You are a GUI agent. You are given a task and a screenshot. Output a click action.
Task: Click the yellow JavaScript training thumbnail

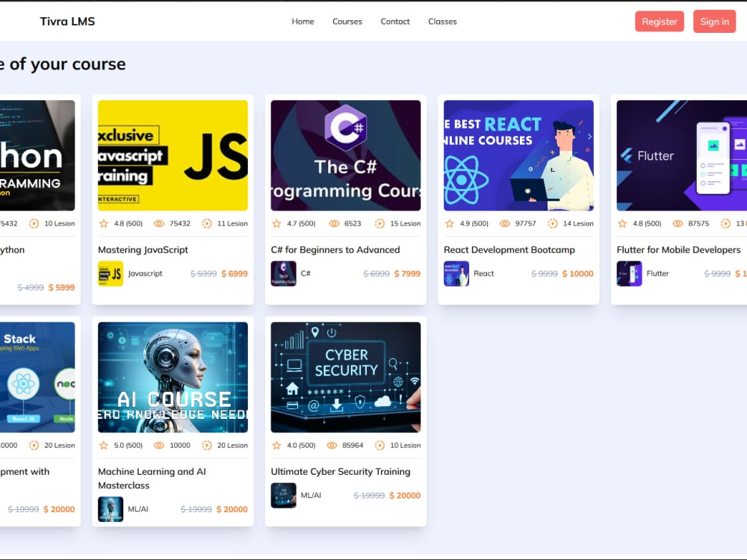(173, 155)
